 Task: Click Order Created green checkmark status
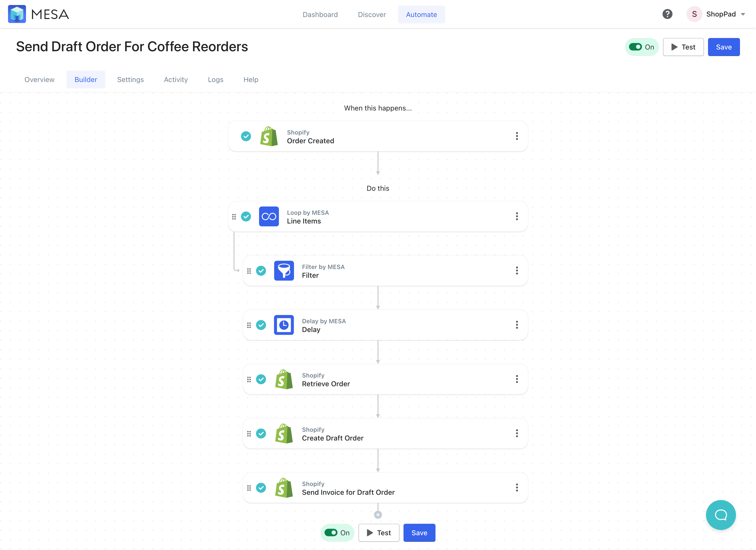[x=246, y=136]
